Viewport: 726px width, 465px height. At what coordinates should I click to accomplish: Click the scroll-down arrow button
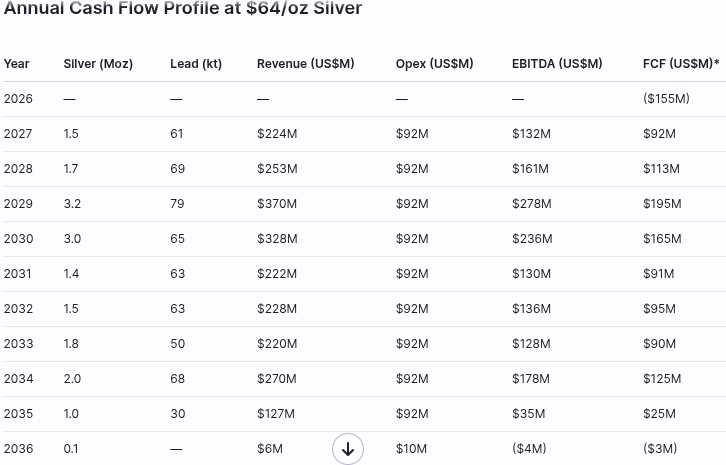point(348,449)
